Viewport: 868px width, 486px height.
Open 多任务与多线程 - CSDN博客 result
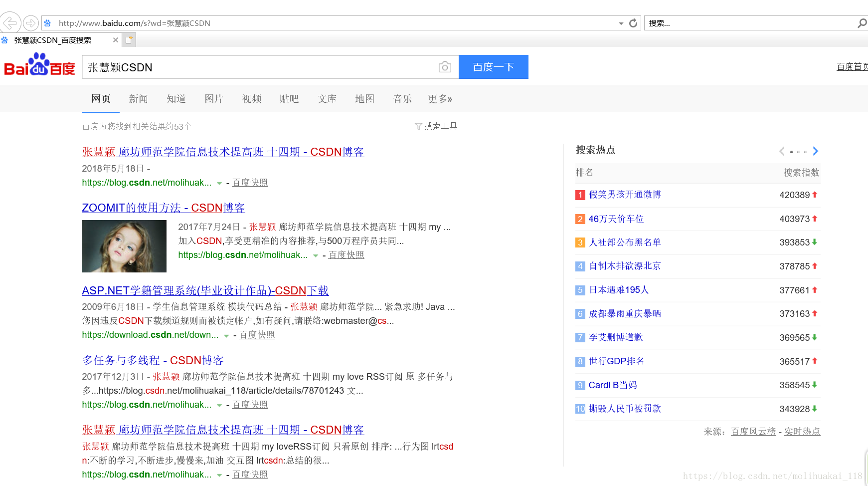coord(153,360)
